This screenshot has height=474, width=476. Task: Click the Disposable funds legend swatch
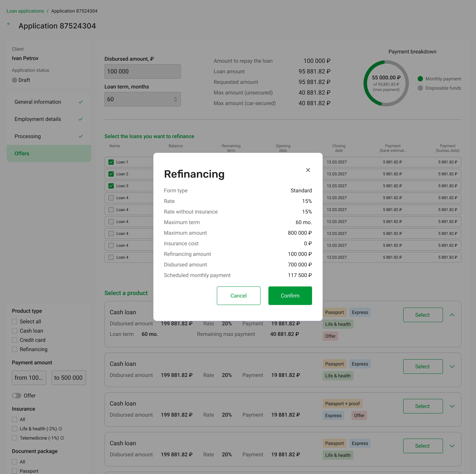420,88
